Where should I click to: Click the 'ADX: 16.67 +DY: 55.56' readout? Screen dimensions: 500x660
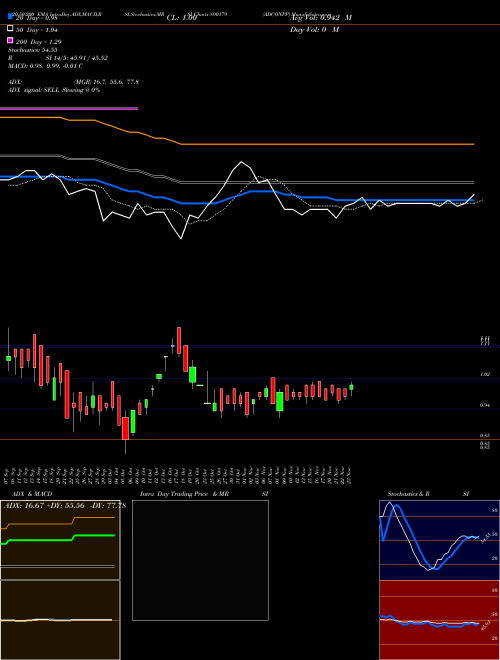tap(45, 506)
